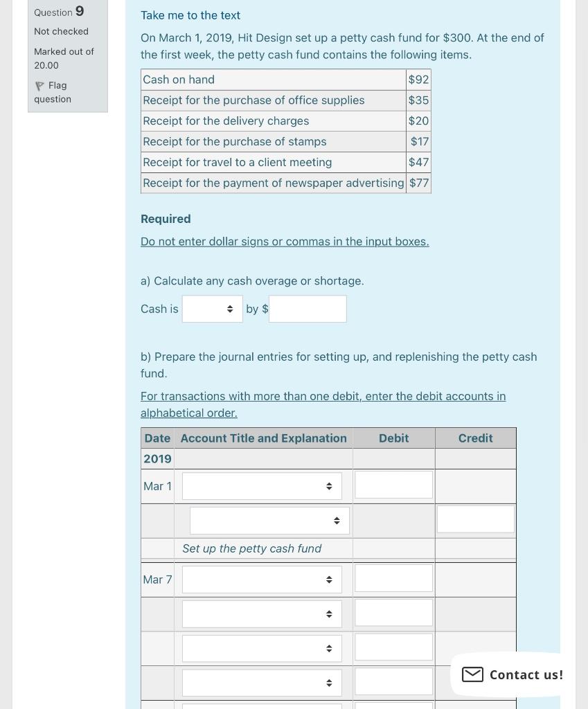Screen dimensions: 588x709
Task: Open the third Mar 7 account dropdown
Action: click(261, 648)
